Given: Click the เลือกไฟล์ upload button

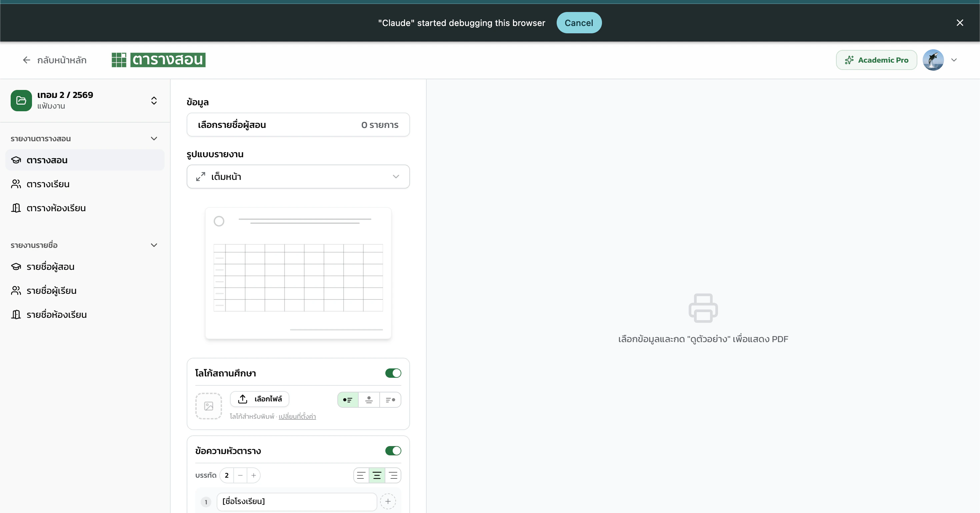Looking at the screenshot, I should pos(260,399).
